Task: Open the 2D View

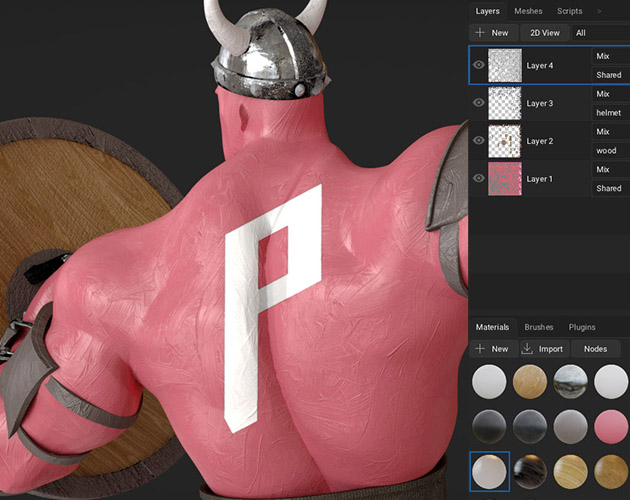Action: 544,33
